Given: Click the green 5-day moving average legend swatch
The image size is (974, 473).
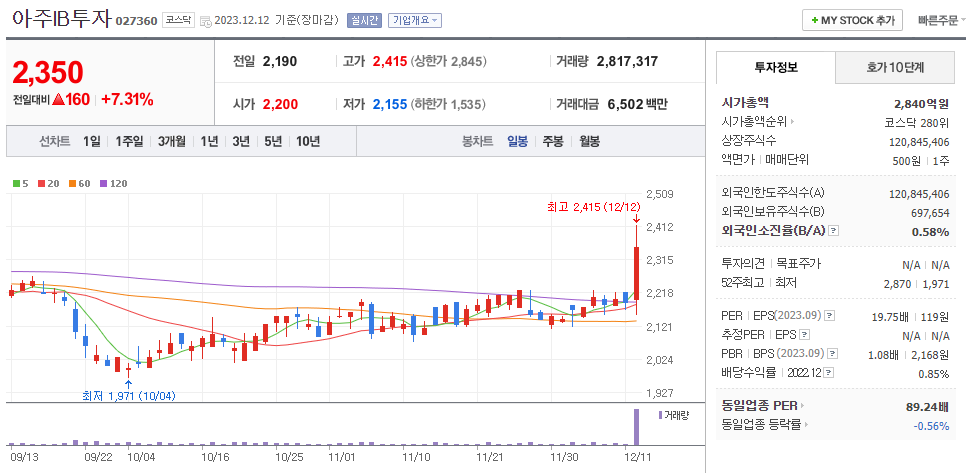Looking at the screenshot, I should pos(16,184).
